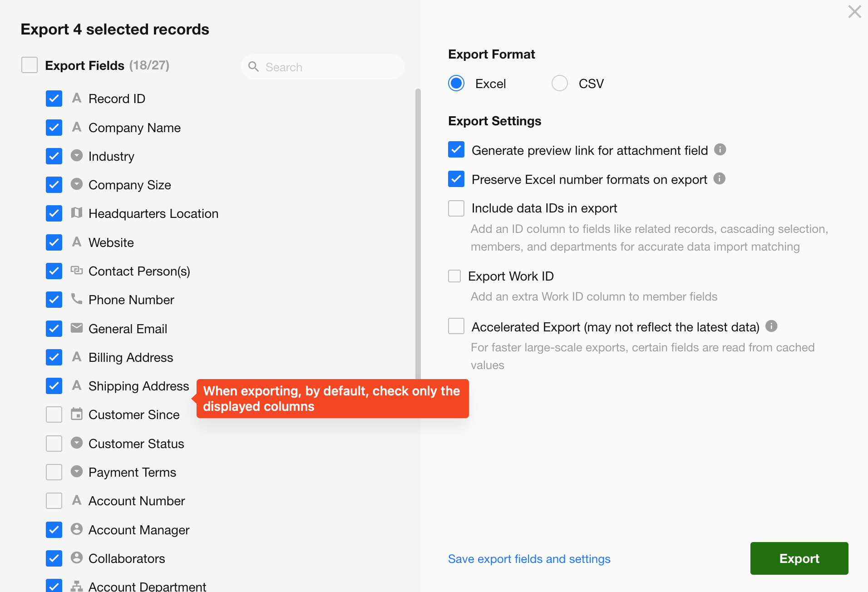The width and height of the screenshot is (868, 592).
Task: Click the dropdown-type icon beside Industry
Action: pos(77,155)
